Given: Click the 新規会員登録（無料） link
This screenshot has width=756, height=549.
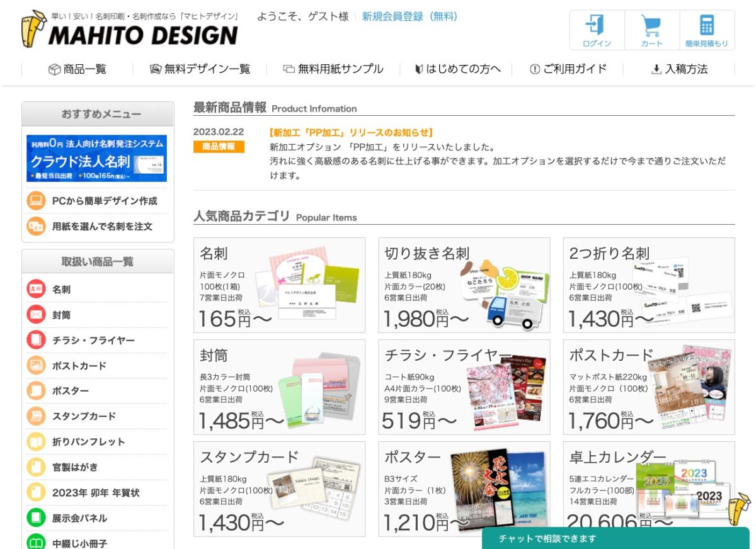Looking at the screenshot, I should tap(409, 16).
